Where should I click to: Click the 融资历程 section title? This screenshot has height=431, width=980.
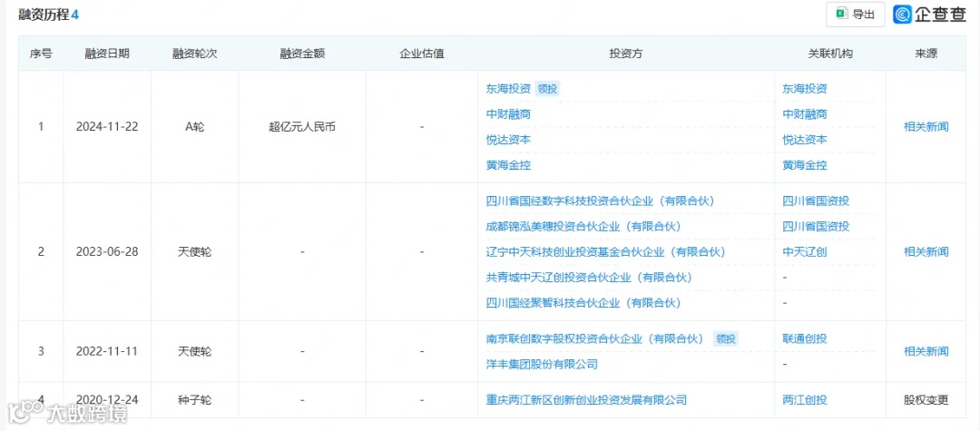click(44, 15)
